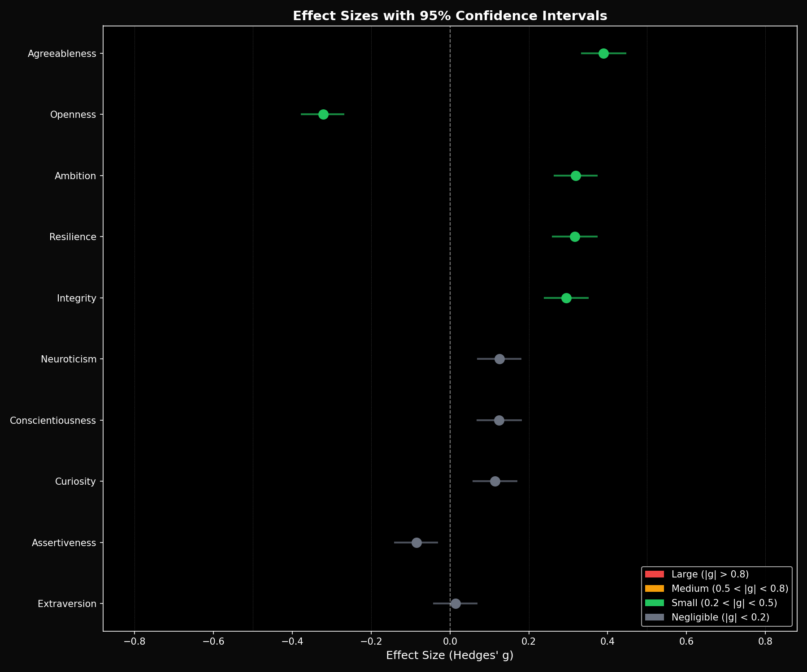The width and height of the screenshot is (807, 672).
Task: Click the Openness category label
Action: (x=73, y=114)
